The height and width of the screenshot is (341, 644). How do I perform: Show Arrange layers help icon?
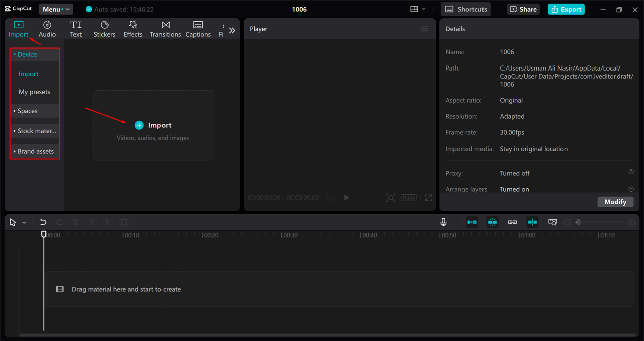tap(631, 189)
